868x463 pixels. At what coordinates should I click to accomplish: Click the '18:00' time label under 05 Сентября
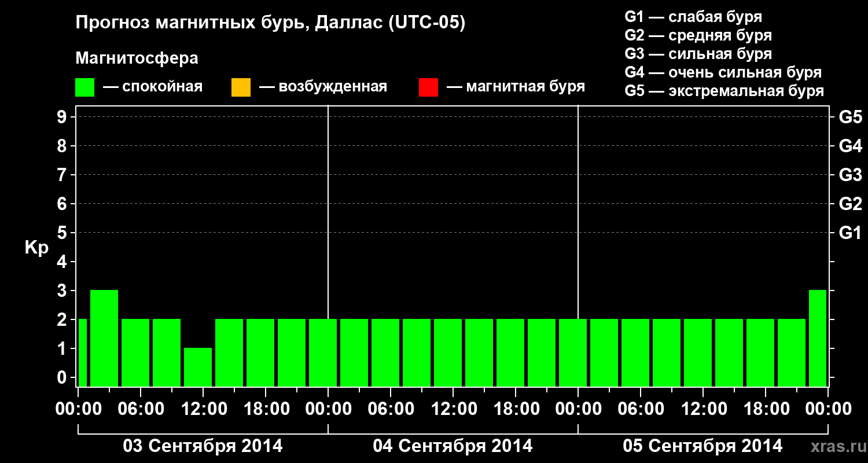coord(766,409)
